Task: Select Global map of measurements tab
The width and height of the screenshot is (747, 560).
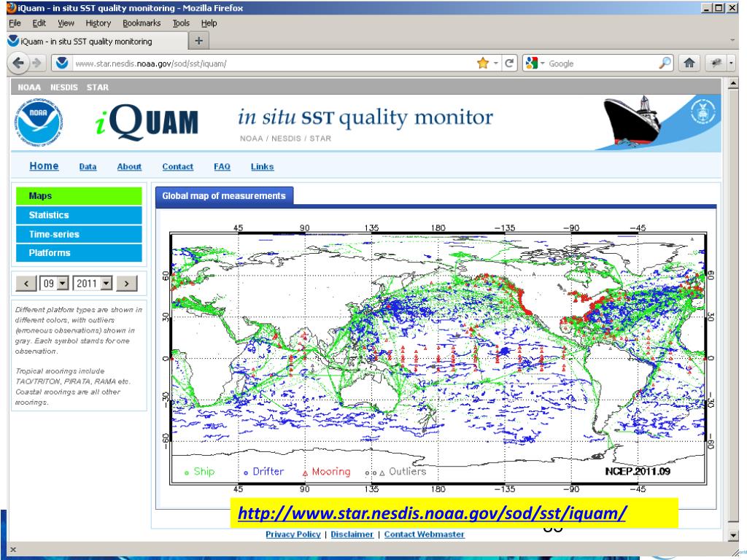Action: click(x=224, y=195)
